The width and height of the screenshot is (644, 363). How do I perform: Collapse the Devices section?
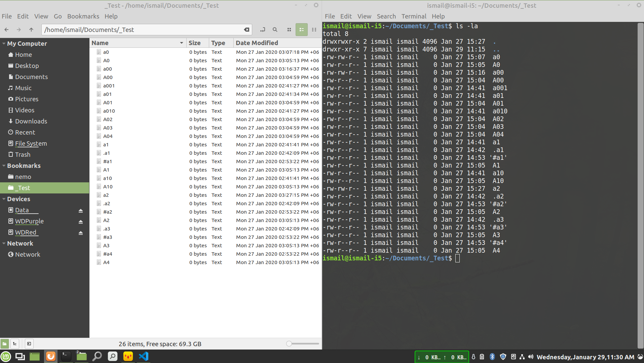pos(4,199)
